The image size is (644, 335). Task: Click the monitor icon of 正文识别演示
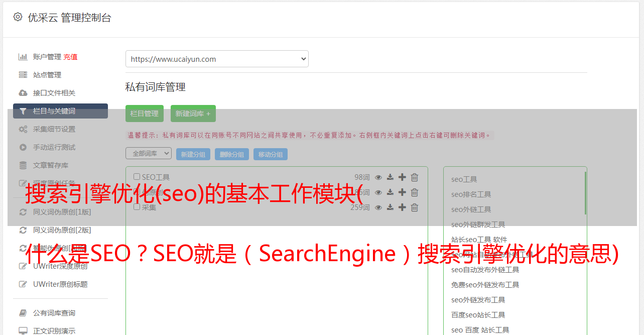tap(23, 331)
